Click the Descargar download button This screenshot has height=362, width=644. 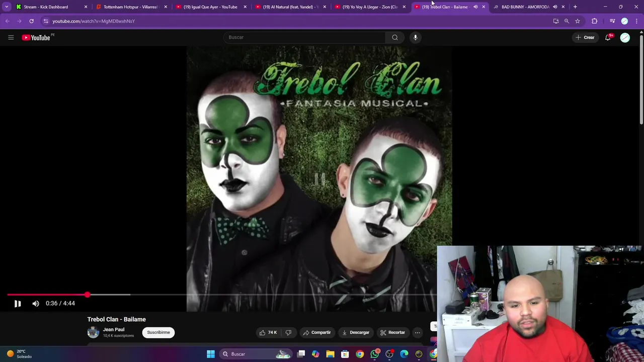(356, 332)
